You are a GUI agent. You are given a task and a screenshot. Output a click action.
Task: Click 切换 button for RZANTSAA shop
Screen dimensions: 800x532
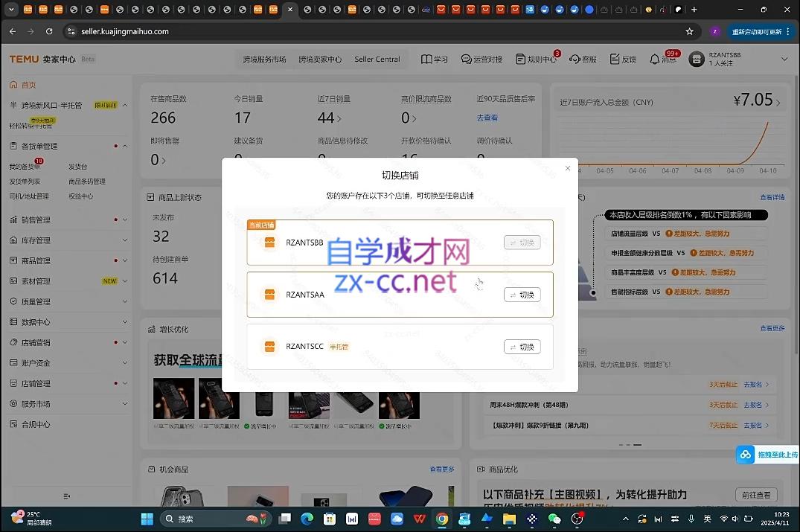click(x=522, y=295)
